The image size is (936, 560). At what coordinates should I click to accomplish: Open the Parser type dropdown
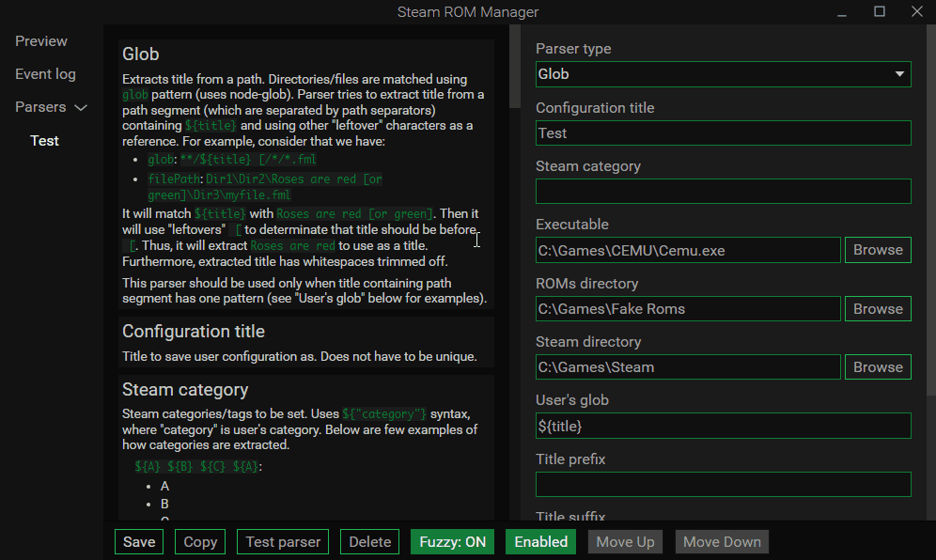723,74
